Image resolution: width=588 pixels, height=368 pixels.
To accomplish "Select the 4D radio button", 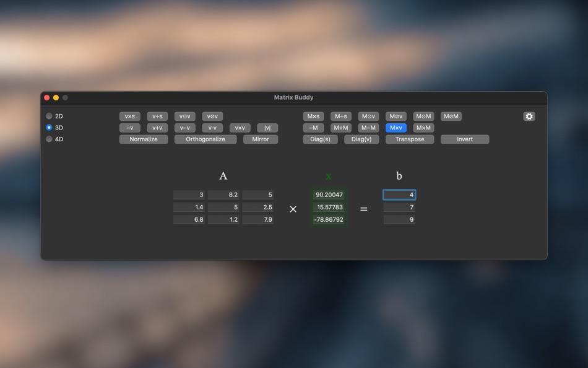I will (49, 139).
